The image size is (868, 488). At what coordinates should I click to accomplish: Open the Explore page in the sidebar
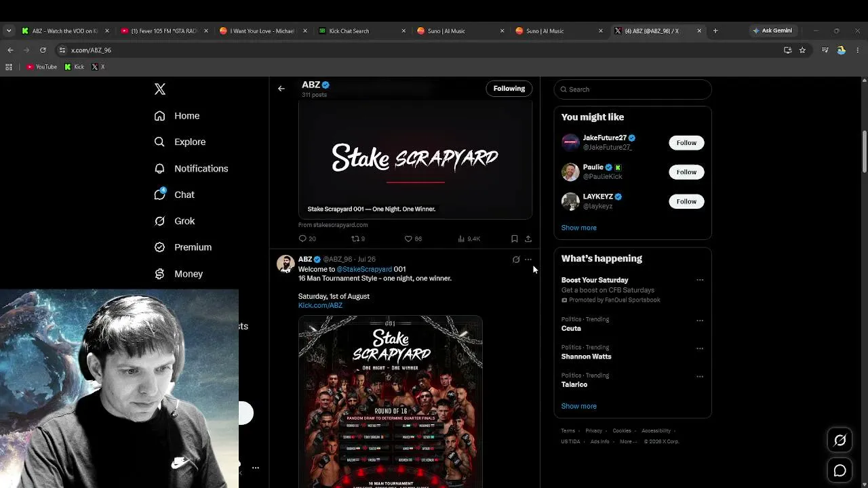[180, 142]
